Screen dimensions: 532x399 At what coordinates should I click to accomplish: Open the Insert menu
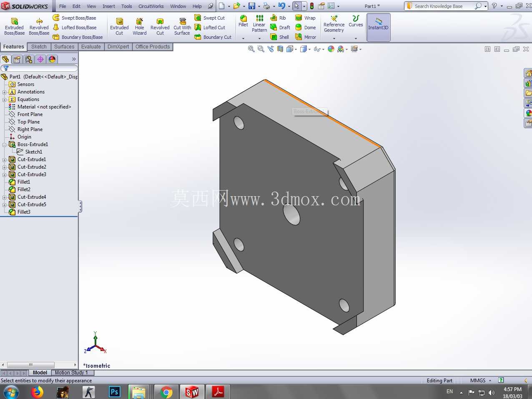pyautogui.click(x=109, y=6)
